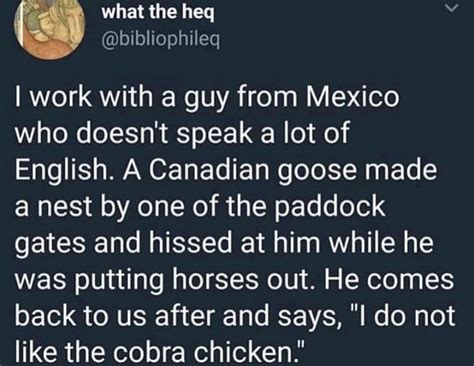
Task: Open the tweet options chevron menu
Action: 451,8
